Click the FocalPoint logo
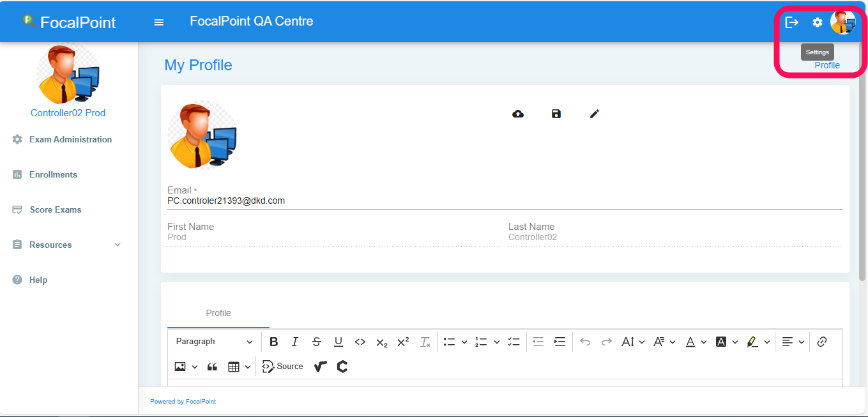The image size is (868, 417). (69, 22)
